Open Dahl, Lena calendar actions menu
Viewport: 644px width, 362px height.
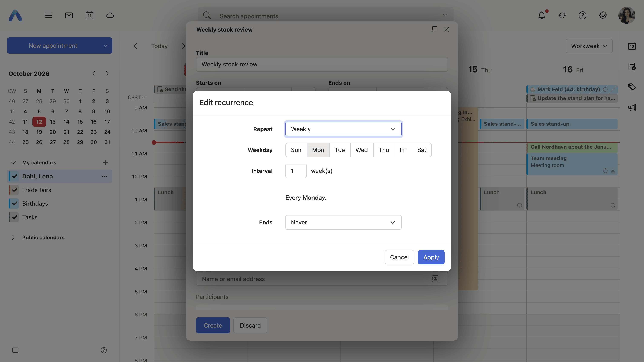click(104, 177)
